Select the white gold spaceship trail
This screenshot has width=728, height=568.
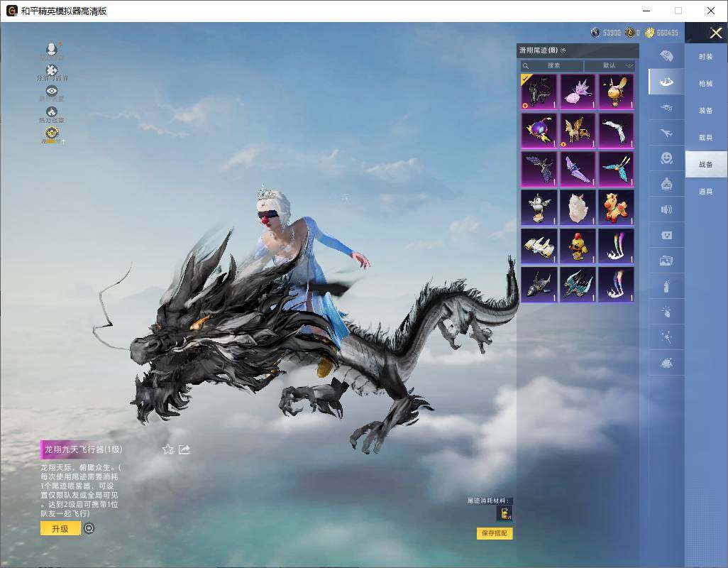(539, 246)
